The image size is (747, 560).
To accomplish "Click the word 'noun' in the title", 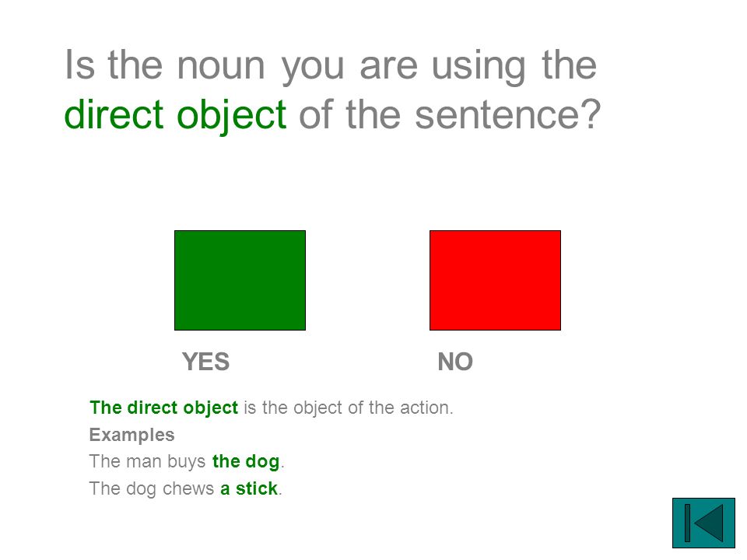I will [220, 65].
